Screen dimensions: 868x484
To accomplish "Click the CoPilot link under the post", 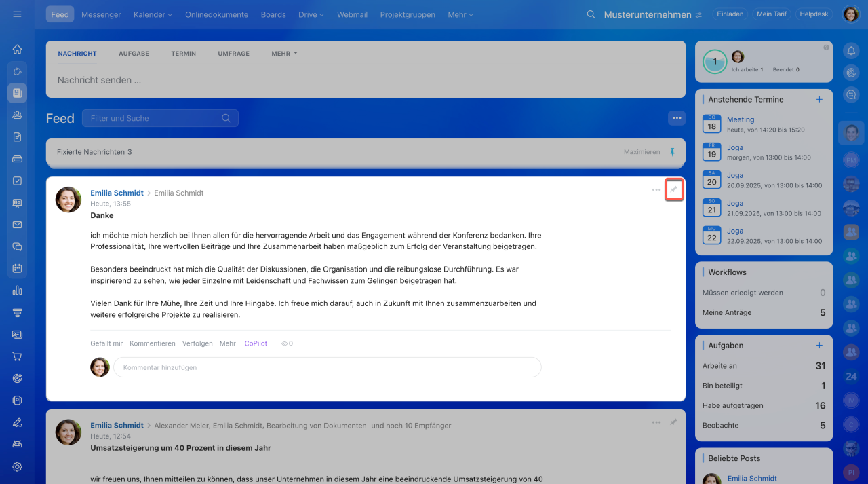I will click(x=256, y=343).
